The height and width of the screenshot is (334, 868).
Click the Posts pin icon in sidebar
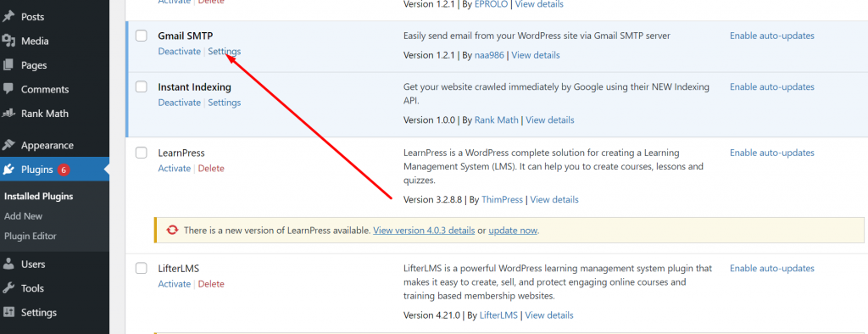[x=8, y=17]
